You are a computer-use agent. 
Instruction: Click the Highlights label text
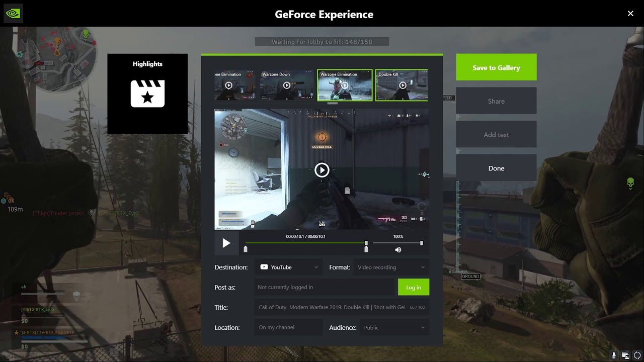coord(147,64)
